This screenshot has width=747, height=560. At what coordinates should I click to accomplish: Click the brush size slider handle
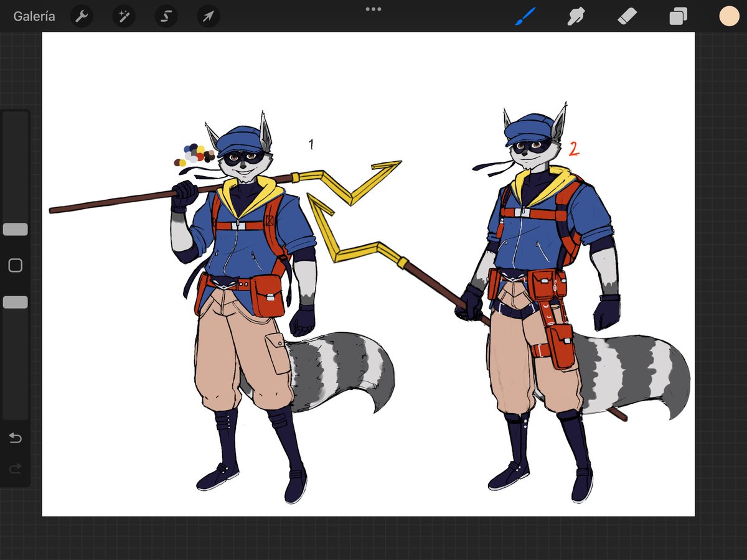15,229
